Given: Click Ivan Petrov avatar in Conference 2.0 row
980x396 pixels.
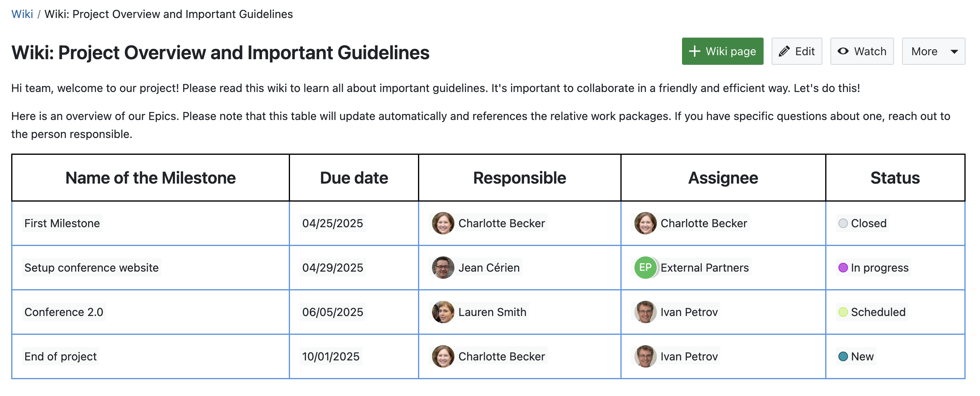Looking at the screenshot, I should coord(645,312).
